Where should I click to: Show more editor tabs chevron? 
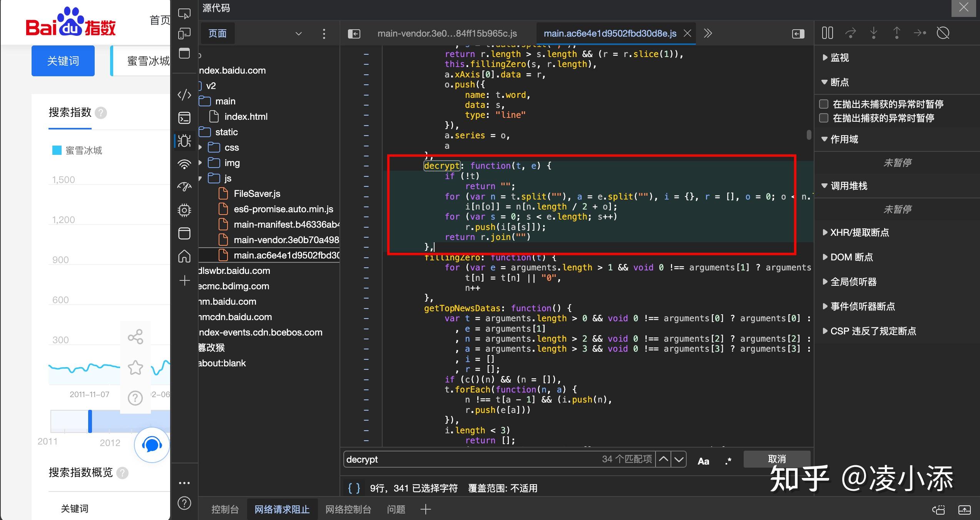point(708,34)
